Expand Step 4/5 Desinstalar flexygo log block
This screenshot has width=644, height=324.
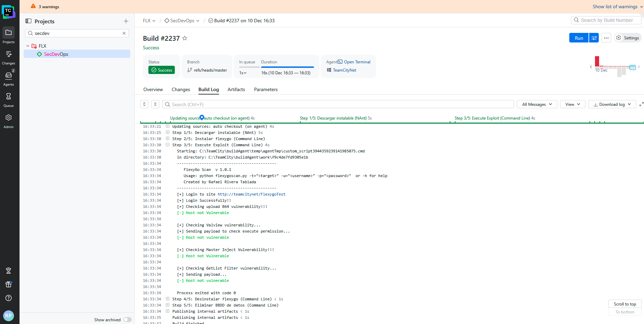click(x=168, y=299)
